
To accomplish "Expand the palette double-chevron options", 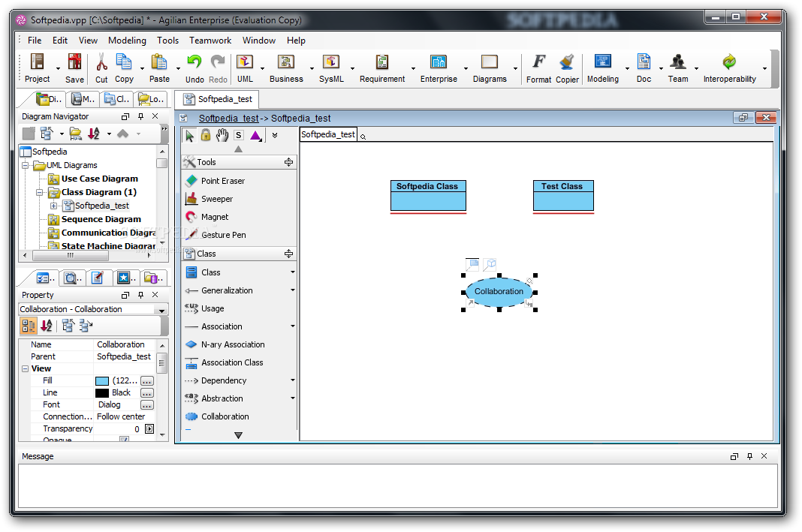I will click(x=275, y=135).
